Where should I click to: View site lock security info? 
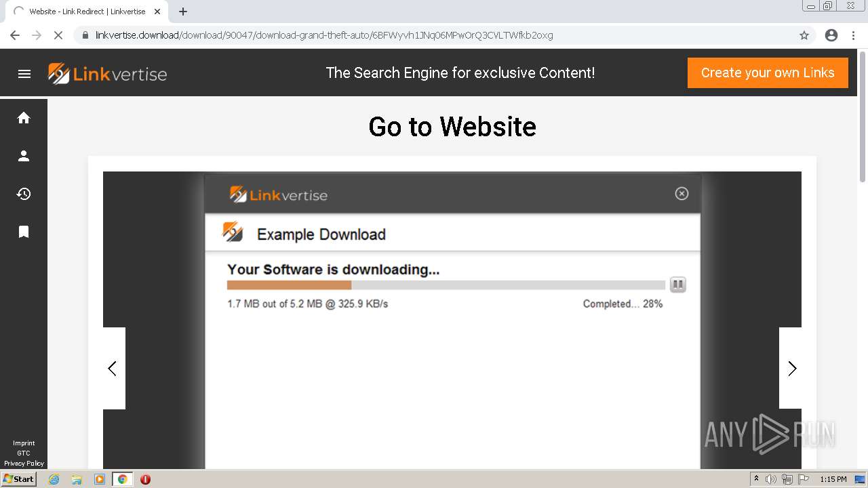85,35
